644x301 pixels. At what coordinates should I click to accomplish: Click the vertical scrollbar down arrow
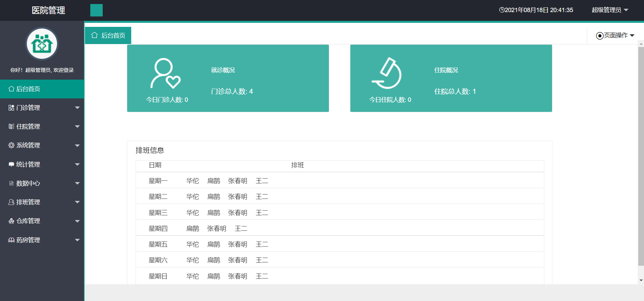641,280
